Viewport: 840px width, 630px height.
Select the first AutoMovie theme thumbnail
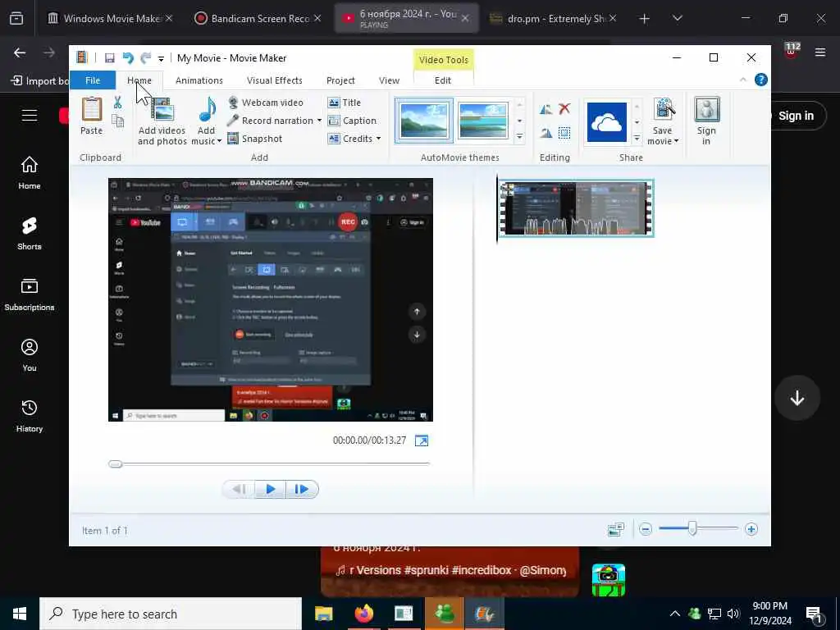coord(424,121)
